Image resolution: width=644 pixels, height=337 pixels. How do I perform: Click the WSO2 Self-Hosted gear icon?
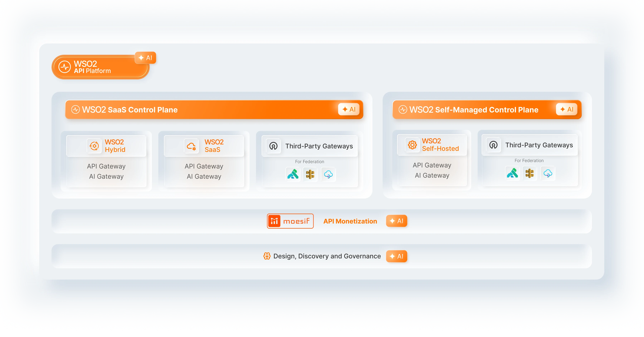[412, 145]
